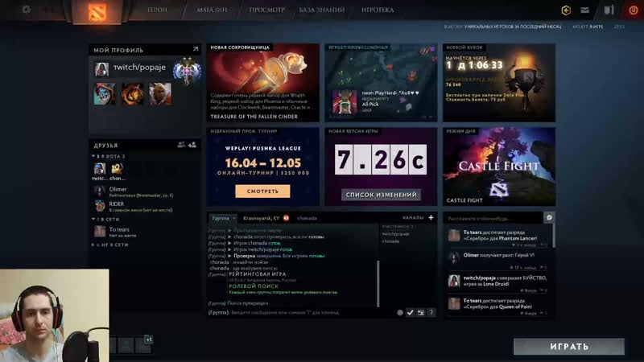
Task: Open the Группа chat channel dropdown
Action: [223, 217]
